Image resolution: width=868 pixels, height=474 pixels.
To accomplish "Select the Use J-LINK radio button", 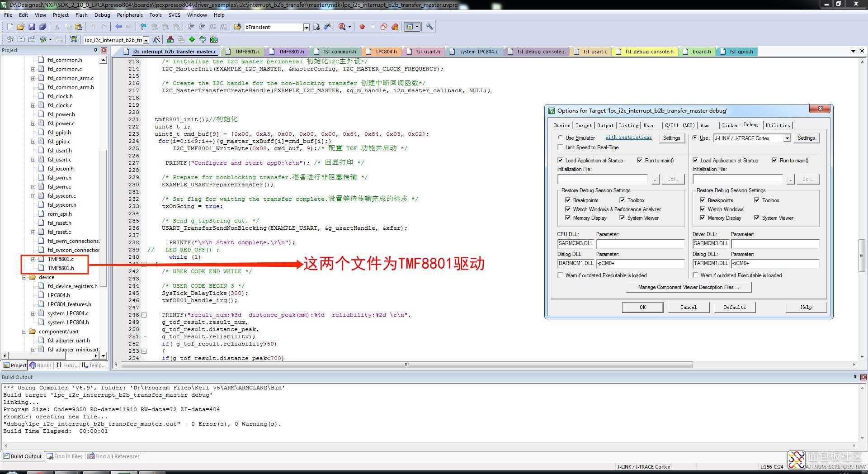I will point(695,137).
